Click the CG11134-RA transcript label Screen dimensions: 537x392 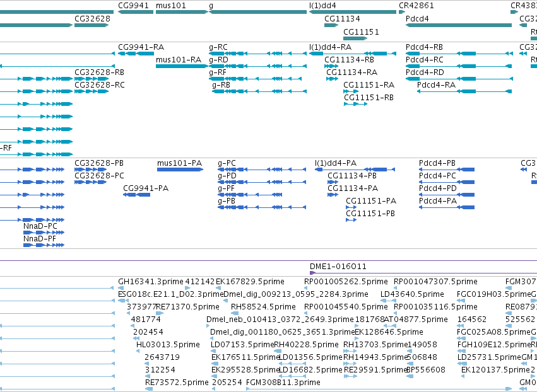351,72
